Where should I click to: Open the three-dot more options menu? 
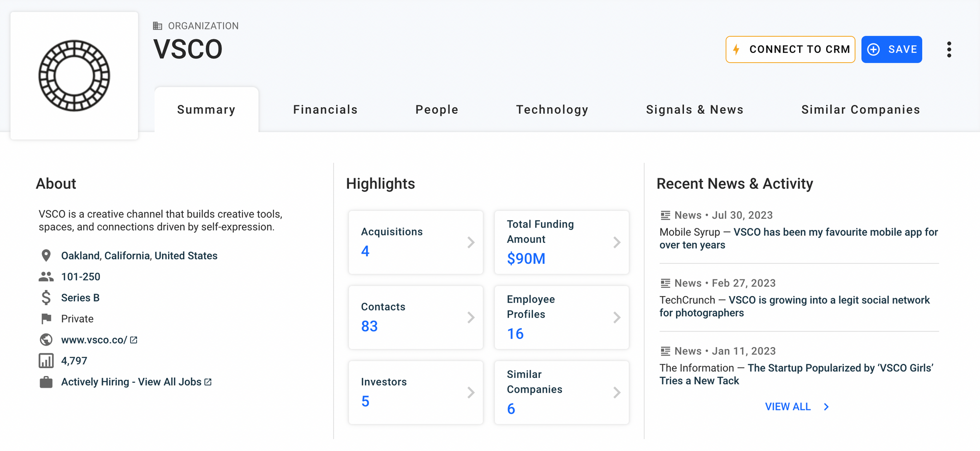(949, 50)
